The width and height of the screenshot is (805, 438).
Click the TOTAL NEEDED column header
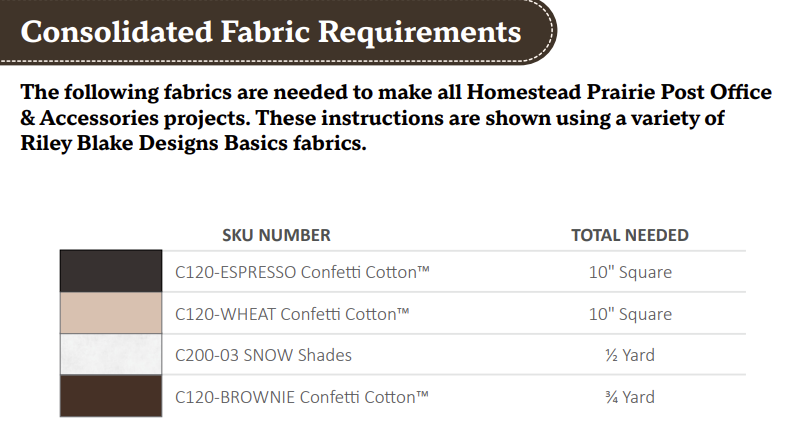click(x=629, y=235)
